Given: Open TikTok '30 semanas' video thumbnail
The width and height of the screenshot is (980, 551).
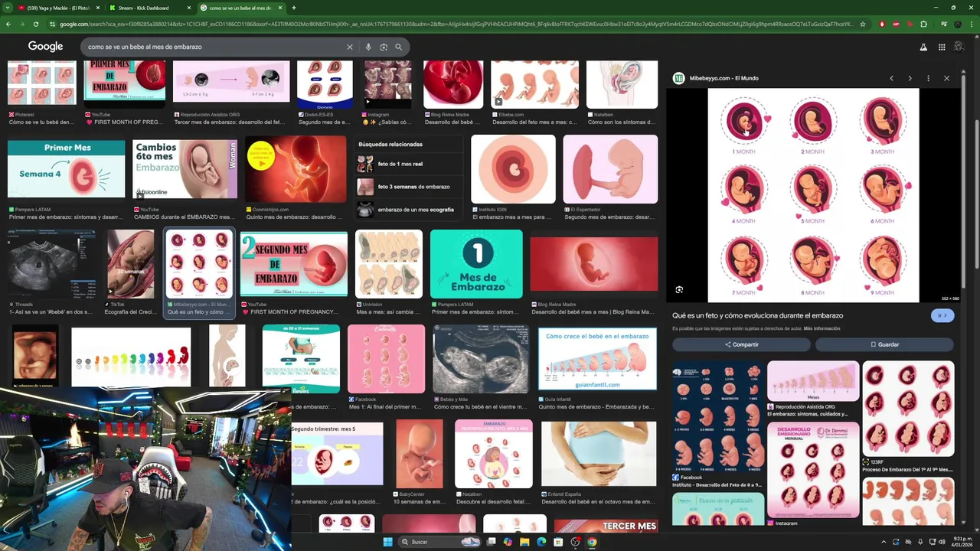Looking at the screenshot, I should click(130, 264).
